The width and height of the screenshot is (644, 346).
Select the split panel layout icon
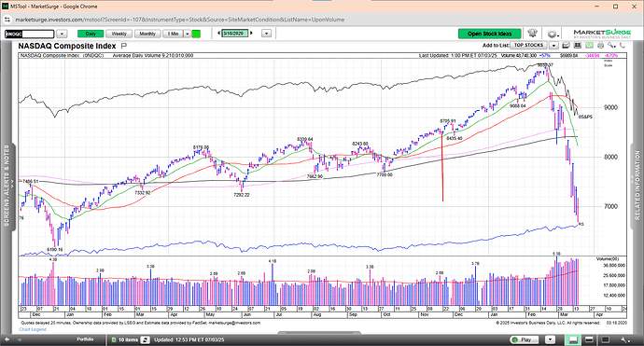pos(589,339)
